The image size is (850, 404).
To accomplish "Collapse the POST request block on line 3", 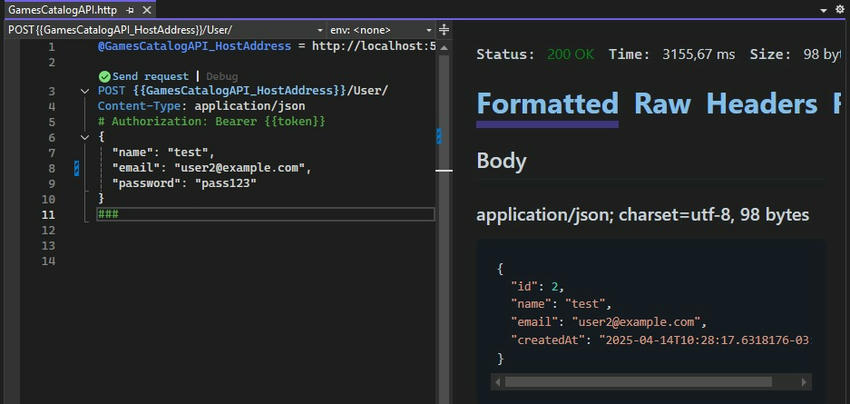I will [85, 91].
